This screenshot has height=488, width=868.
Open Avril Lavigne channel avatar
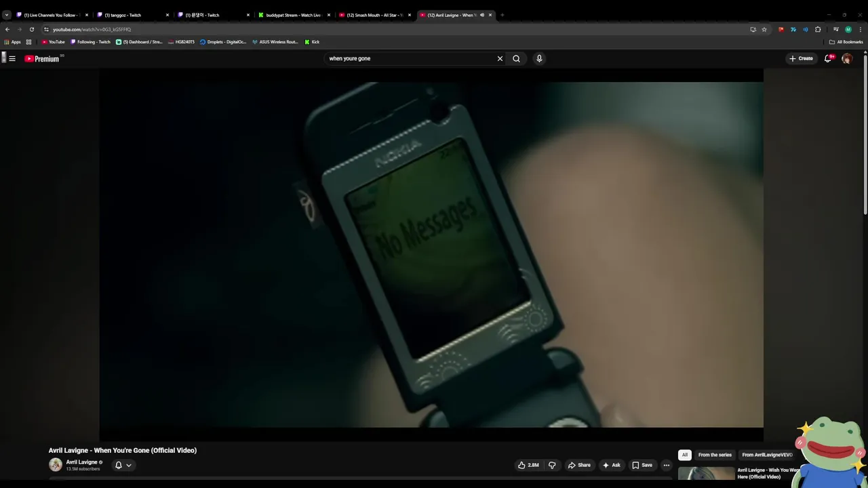(56, 464)
